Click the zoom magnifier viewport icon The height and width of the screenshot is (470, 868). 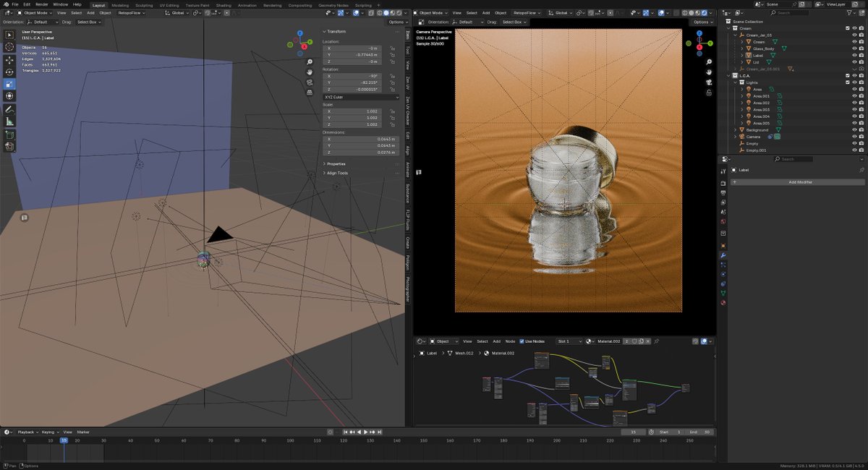click(310, 62)
